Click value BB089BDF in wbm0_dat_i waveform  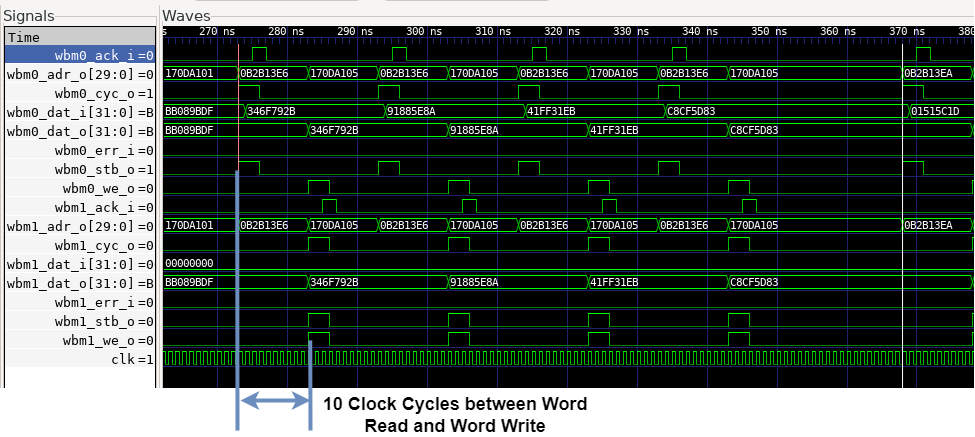pos(190,111)
